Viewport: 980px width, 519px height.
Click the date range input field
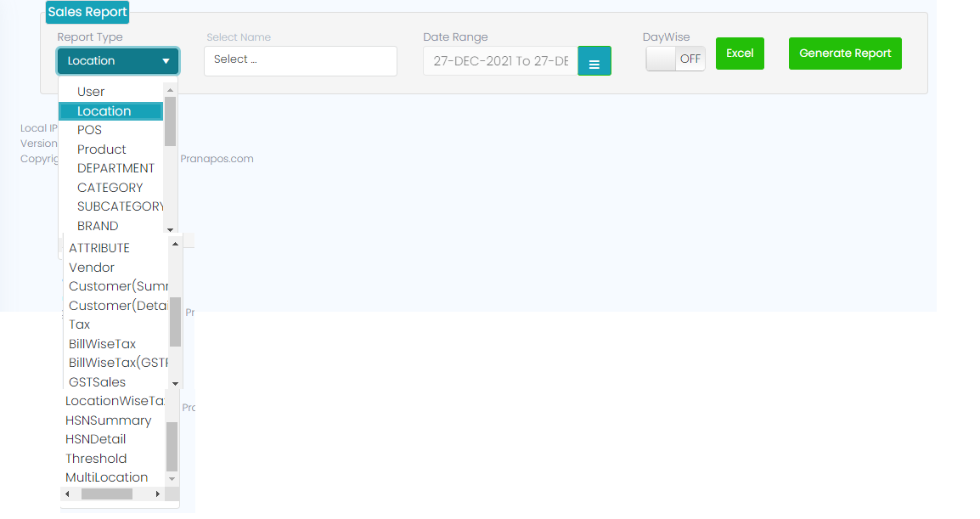pyautogui.click(x=500, y=61)
